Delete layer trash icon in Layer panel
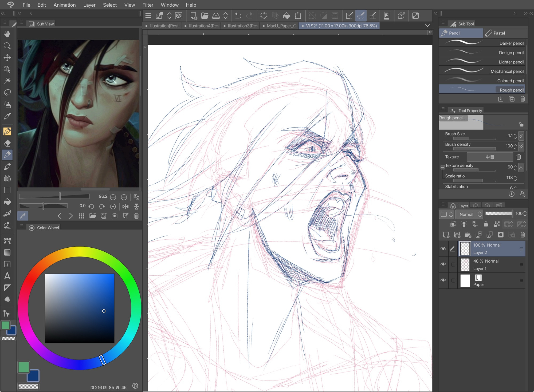Image resolution: width=534 pixels, height=392 pixels. (523, 235)
